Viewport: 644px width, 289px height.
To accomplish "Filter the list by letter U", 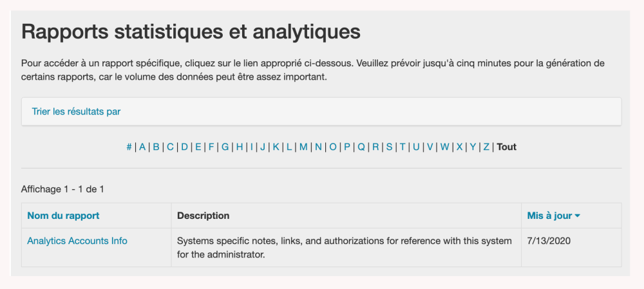I will (416, 147).
